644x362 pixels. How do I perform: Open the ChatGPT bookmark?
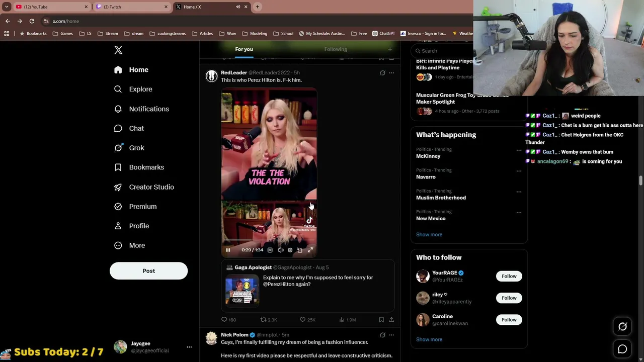383,34
